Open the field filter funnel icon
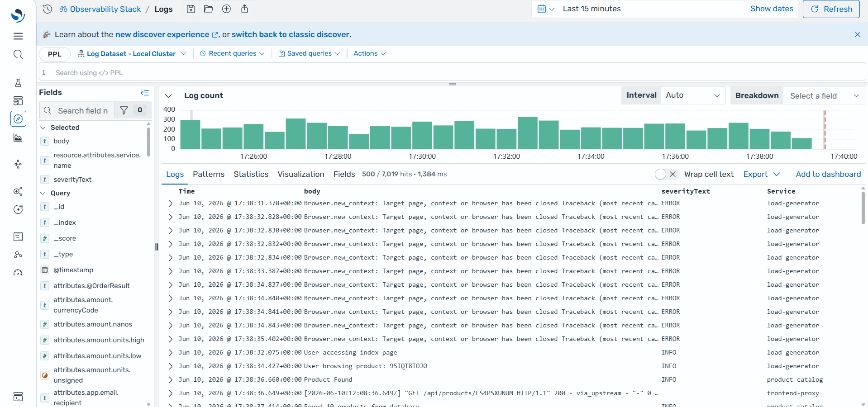The width and height of the screenshot is (868, 407). 124,110
